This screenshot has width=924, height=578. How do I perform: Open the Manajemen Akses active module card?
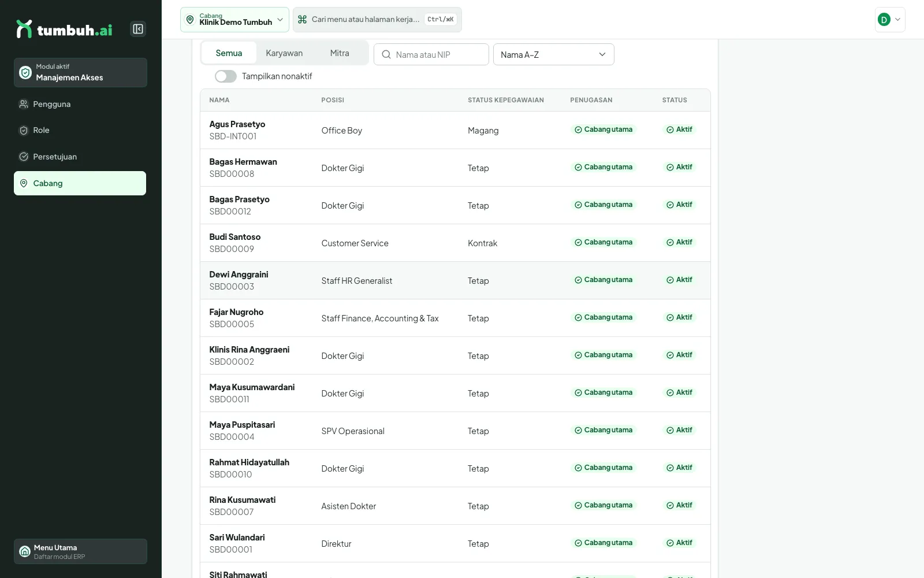[x=80, y=72]
